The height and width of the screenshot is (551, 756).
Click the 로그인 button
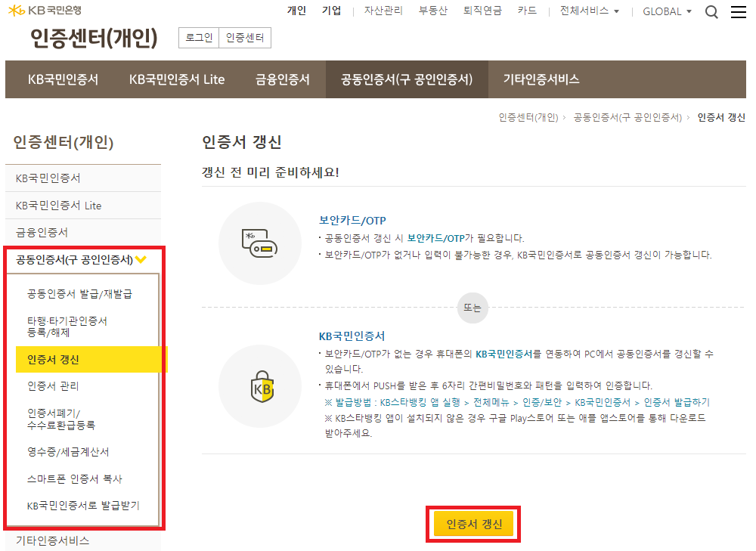click(199, 38)
